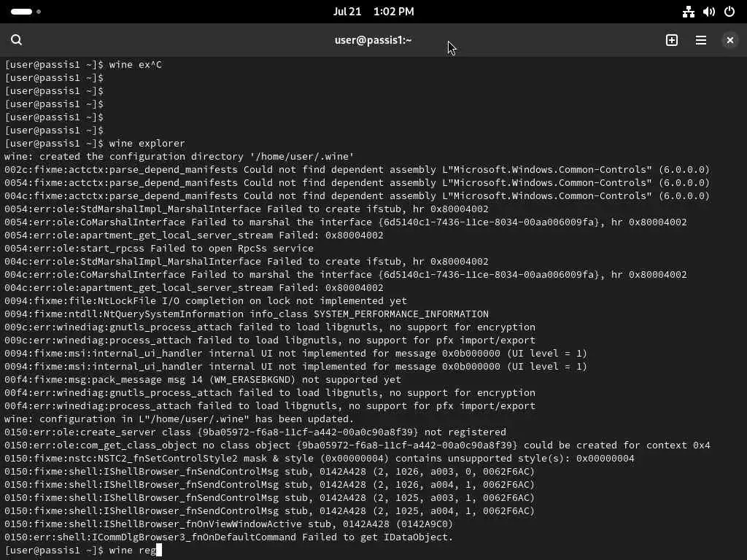This screenshot has height=560, width=747.
Task: Close the terminal window
Action: 729,40
